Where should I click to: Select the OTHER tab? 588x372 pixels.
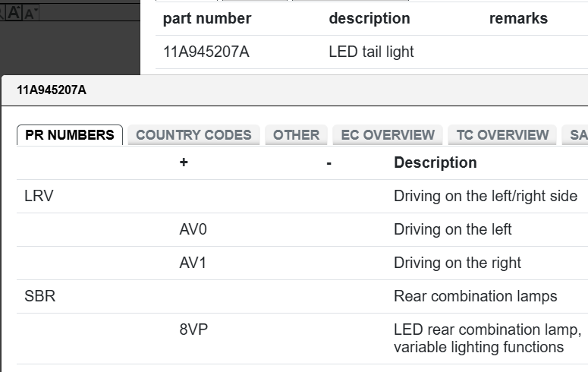pos(296,135)
